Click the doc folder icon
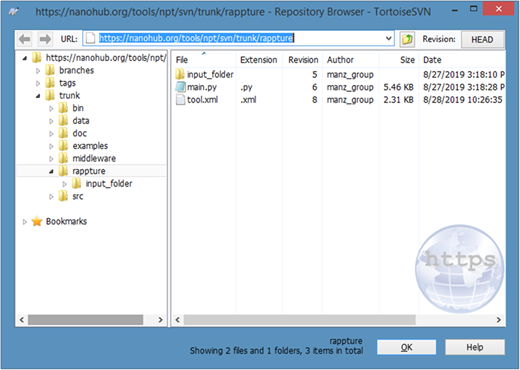 [63, 133]
